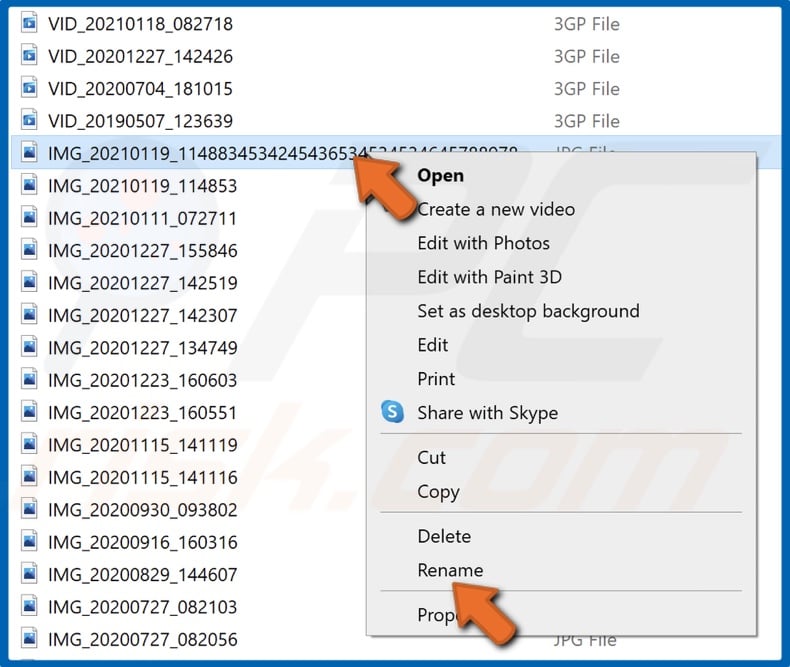Select file name IMG_20201115_141119
The image size is (790, 667).
coord(143,445)
